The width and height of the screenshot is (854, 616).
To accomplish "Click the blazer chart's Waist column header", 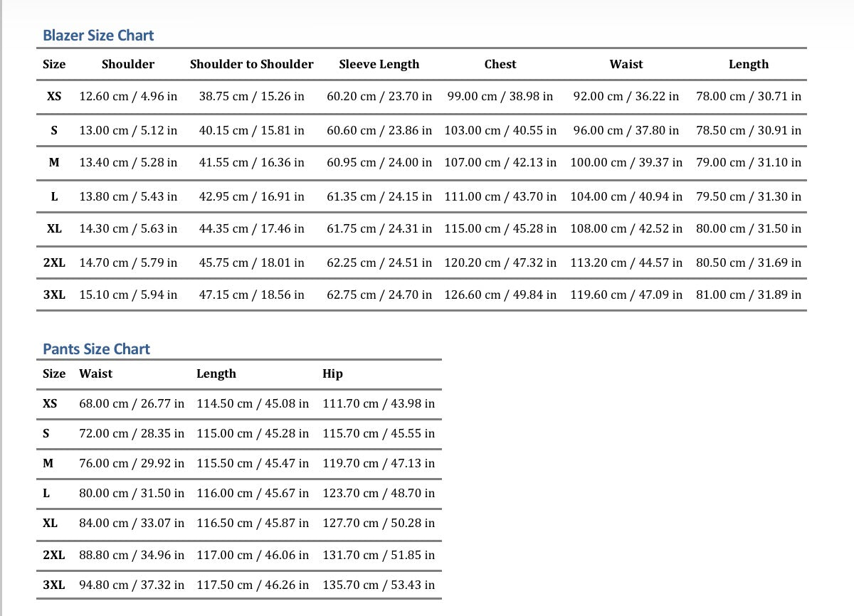I will 626,64.
